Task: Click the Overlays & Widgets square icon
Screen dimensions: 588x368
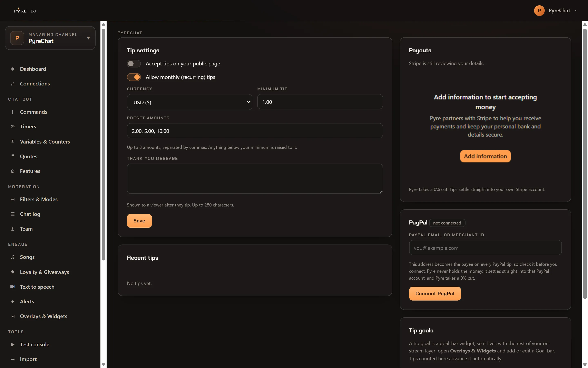Action: [x=13, y=316]
